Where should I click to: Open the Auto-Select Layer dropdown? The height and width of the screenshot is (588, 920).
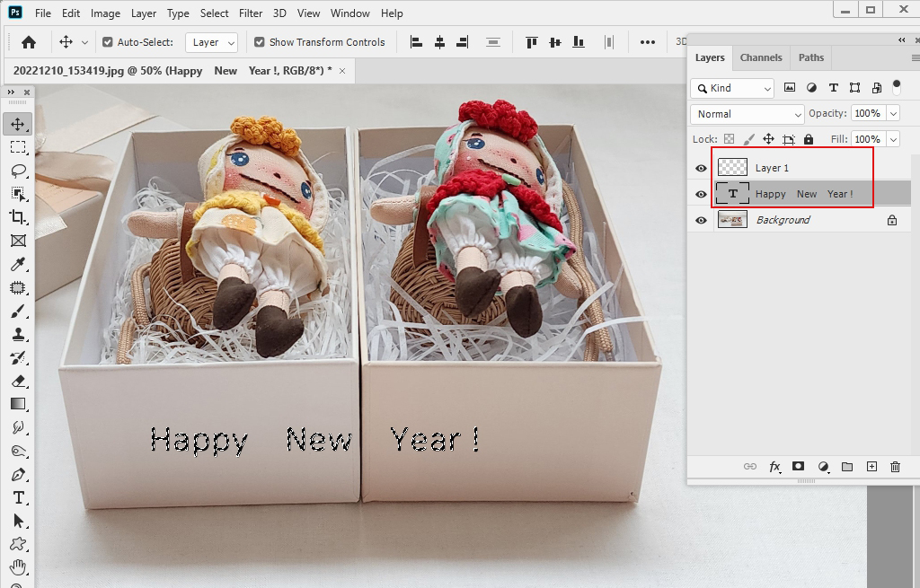click(211, 42)
